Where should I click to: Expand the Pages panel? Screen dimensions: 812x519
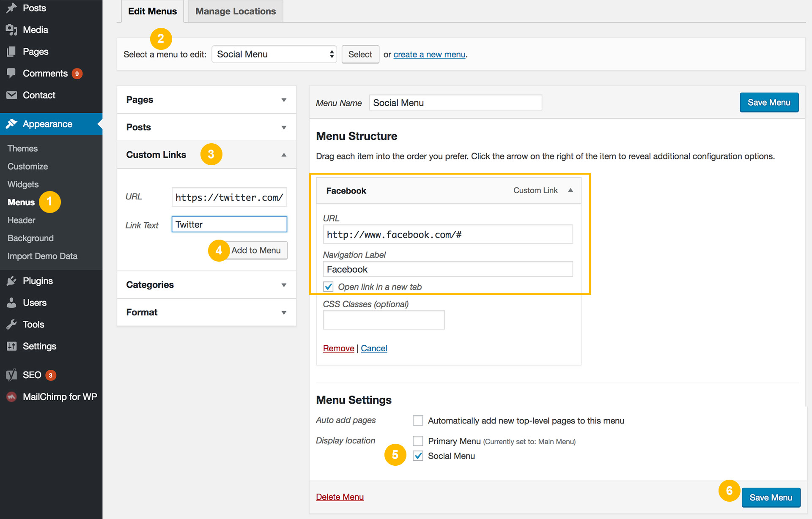coord(206,100)
